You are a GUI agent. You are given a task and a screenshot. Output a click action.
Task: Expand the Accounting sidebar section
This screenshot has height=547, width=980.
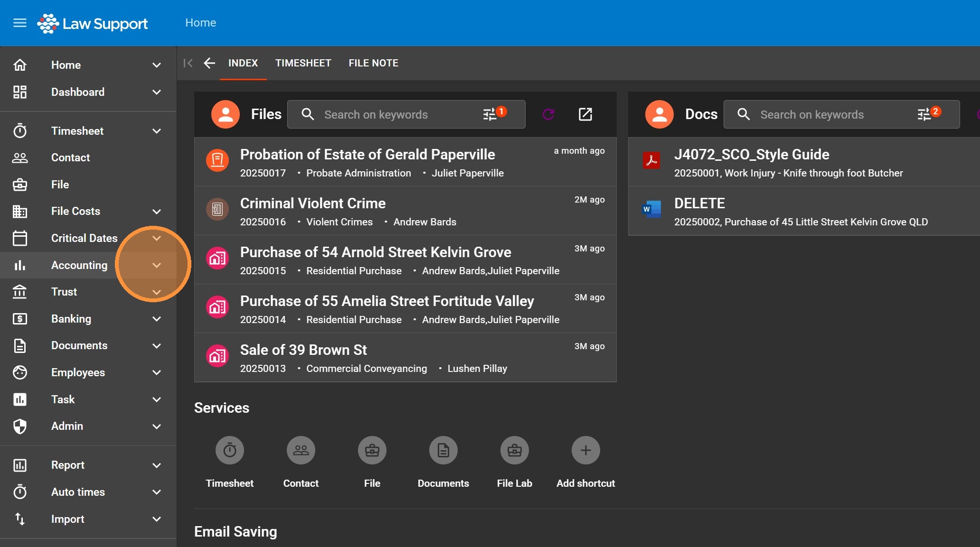click(x=157, y=265)
